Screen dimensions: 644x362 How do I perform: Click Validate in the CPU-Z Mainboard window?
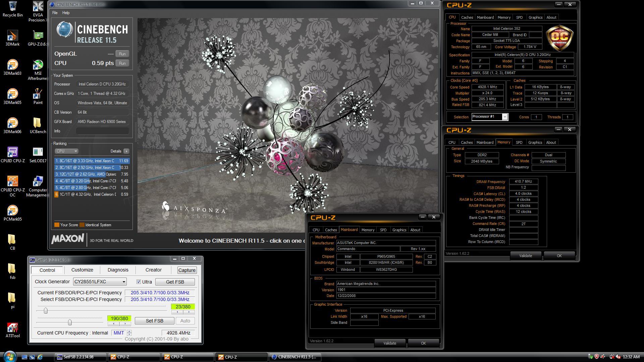tap(390, 343)
